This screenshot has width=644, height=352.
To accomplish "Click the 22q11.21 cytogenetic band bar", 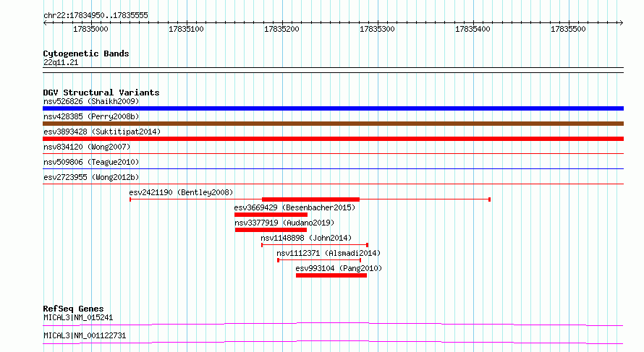I will (333, 70).
